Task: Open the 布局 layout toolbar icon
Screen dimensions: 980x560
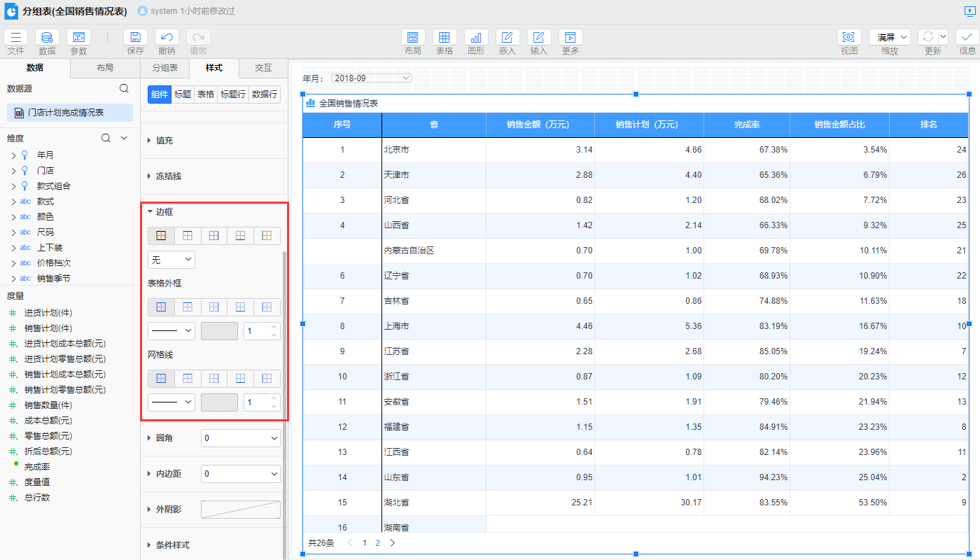Action: 413,38
